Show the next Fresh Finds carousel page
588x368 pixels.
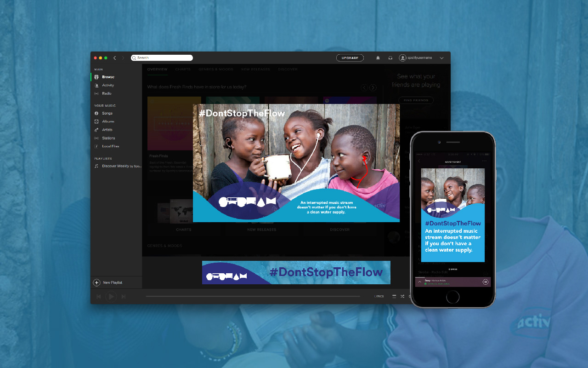[x=373, y=87]
